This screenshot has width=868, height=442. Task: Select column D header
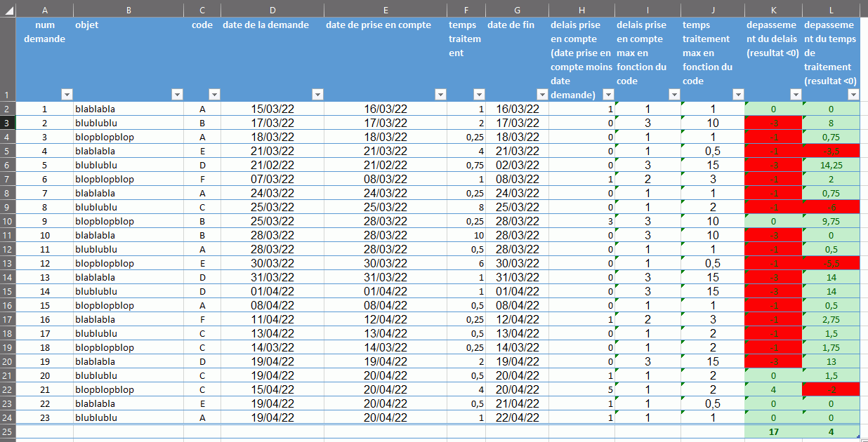point(272,10)
